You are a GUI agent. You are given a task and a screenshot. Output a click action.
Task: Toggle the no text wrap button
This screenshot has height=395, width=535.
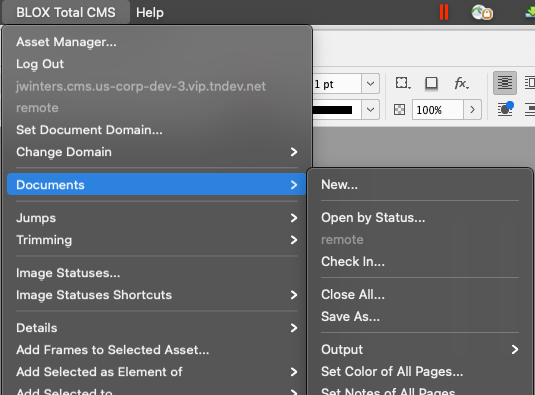[x=505, y=83]
